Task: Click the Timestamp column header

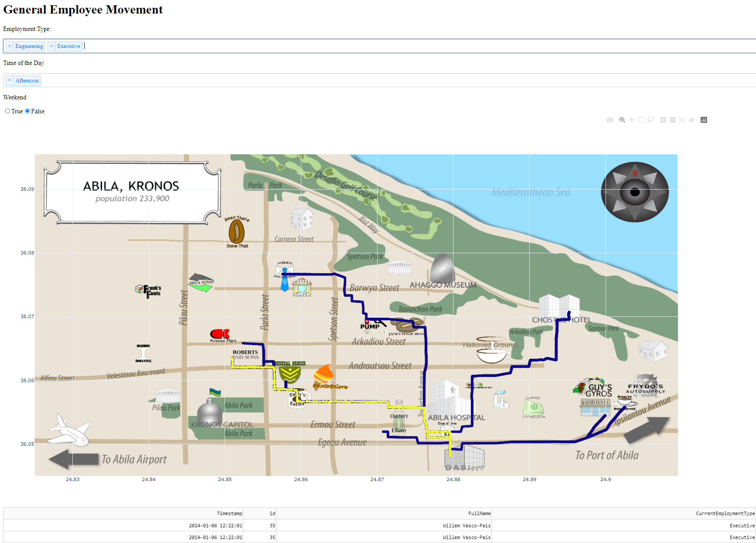Action: [123, 513]
